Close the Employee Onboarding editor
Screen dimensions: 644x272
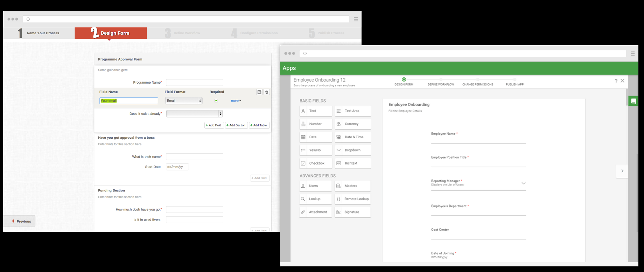click(x=623, y=81)
